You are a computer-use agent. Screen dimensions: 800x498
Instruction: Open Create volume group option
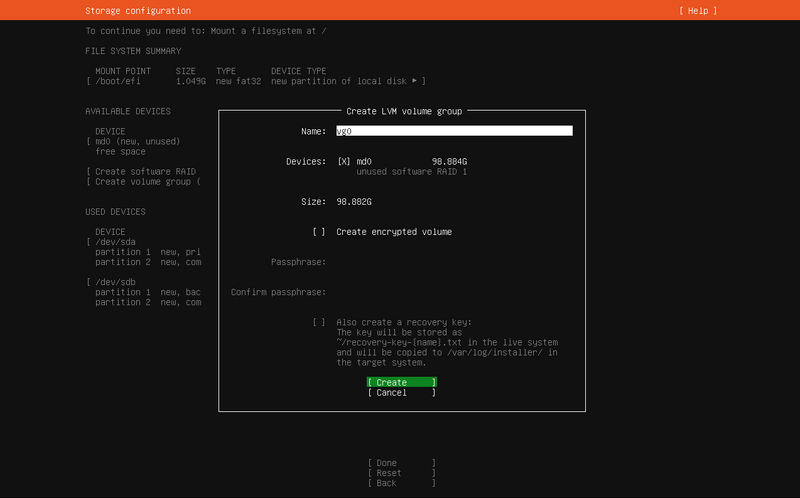[147, 182]
